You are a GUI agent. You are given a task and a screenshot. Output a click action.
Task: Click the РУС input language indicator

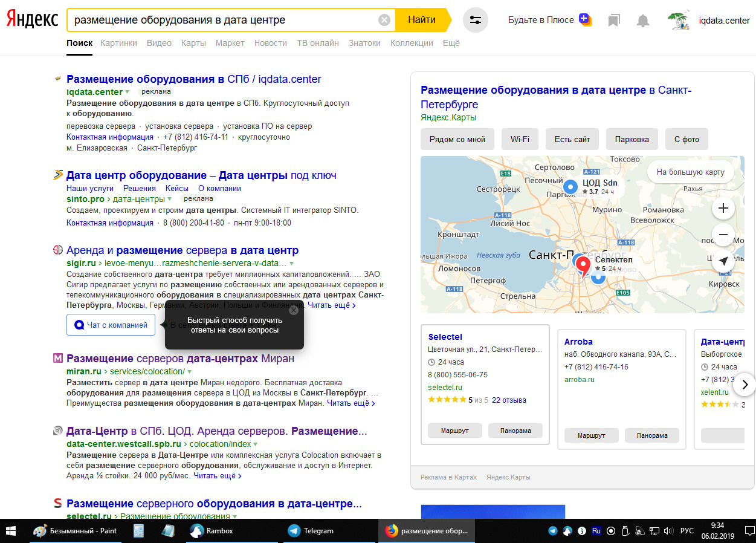point(687,531)
